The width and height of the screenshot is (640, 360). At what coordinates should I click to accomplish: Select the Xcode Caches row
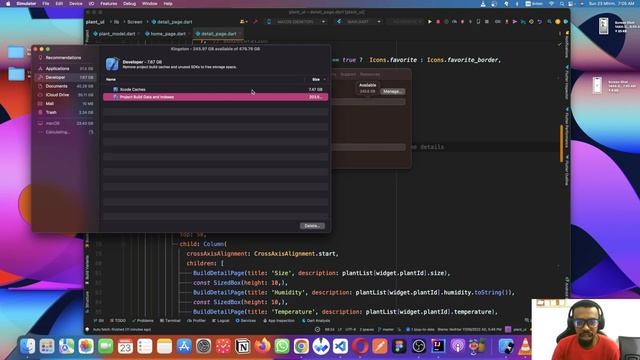tap(216, 89)
